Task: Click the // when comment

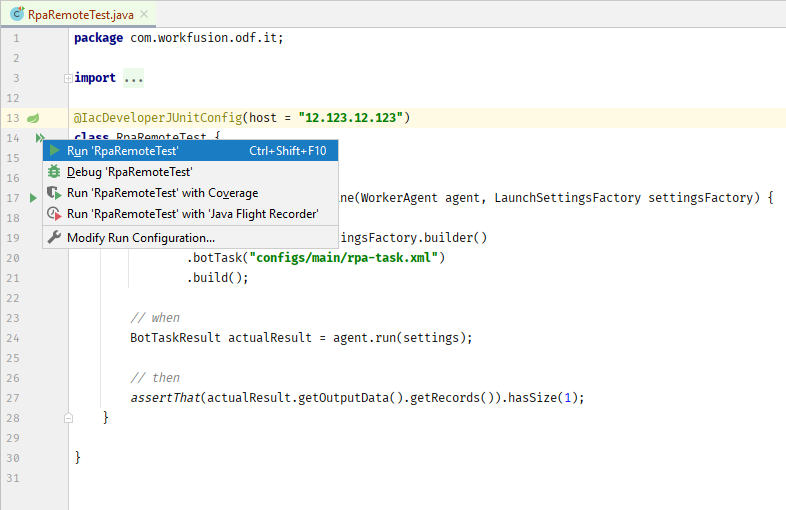Action: pos(155,318)
